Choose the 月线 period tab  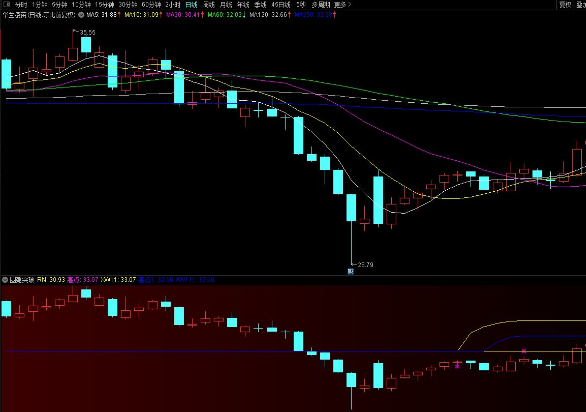coord(226,4)
